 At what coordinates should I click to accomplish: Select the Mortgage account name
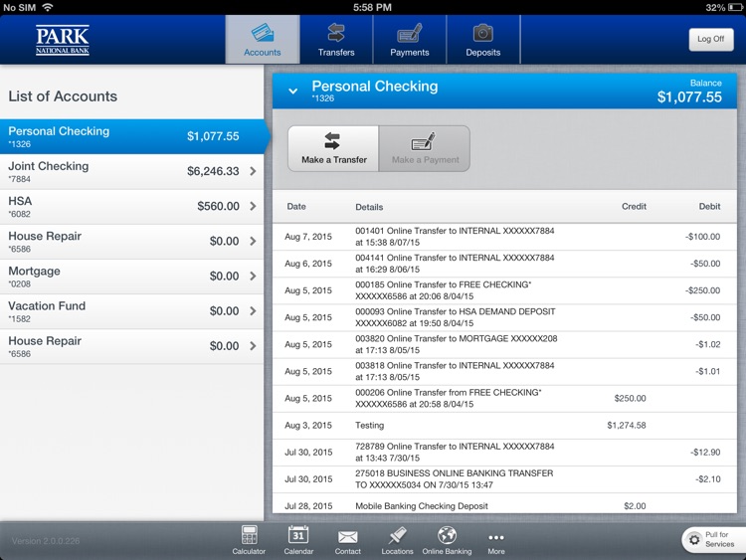tap(34, 272)
